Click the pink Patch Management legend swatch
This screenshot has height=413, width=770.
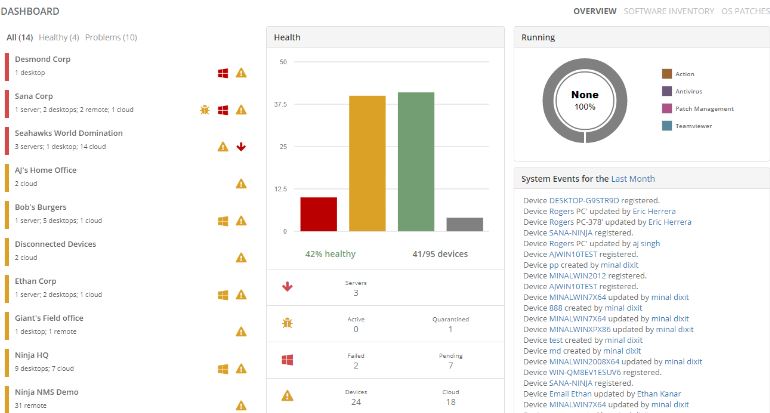coord(667,109)
